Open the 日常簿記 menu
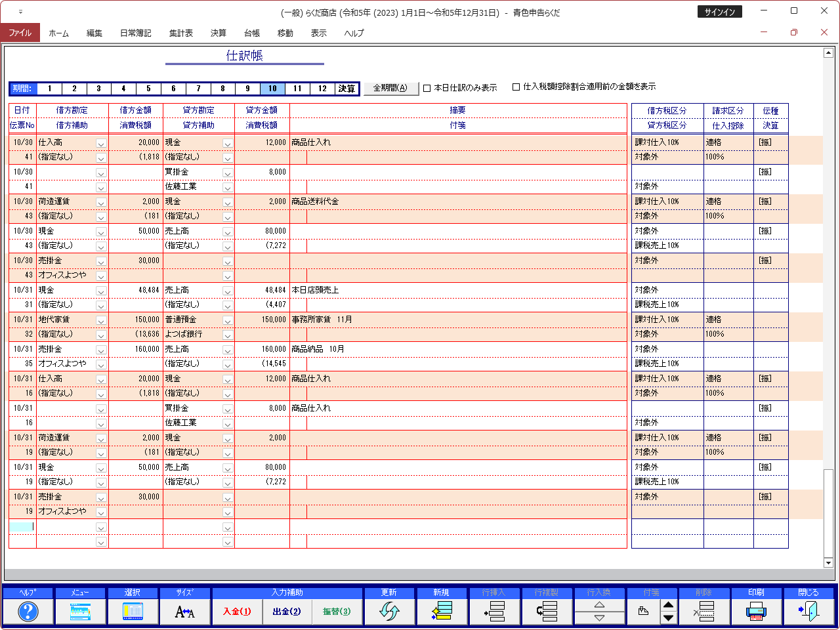 (136, 33)
